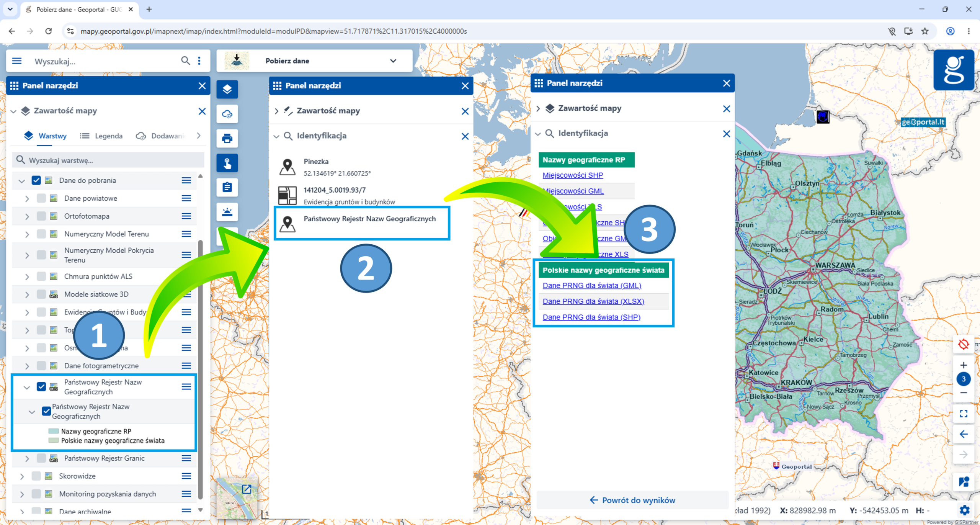Click the Wyszukaj warstwę search field

108,160
